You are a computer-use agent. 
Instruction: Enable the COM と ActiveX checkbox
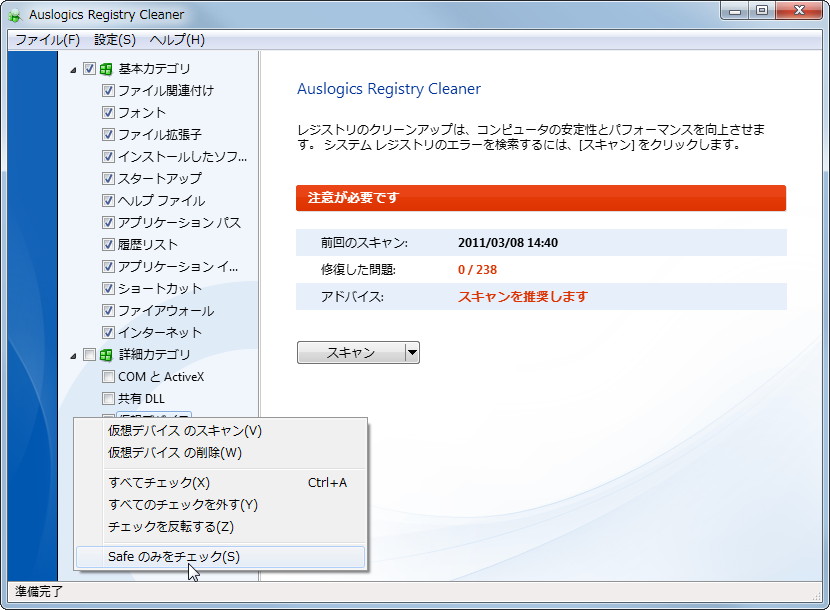tap(107, 376)
